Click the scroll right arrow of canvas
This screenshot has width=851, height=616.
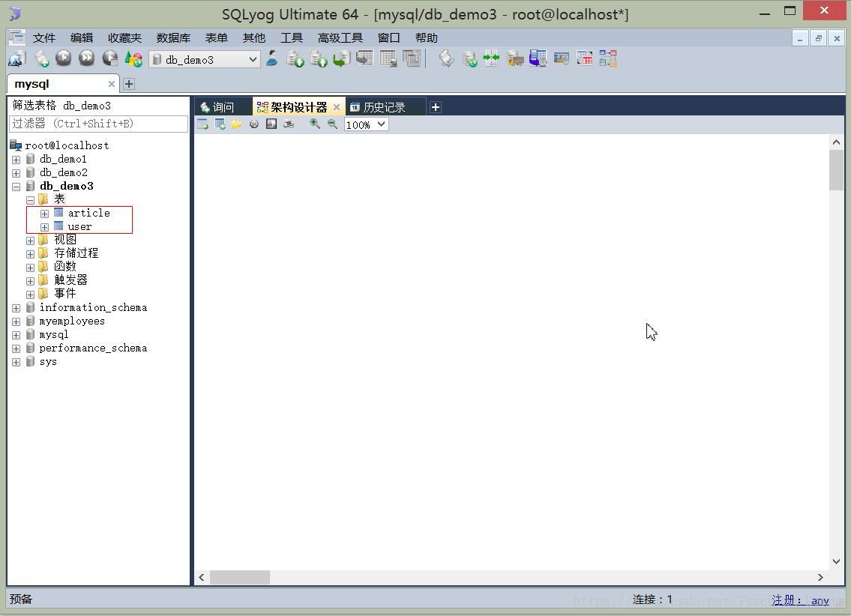pyautogui.click(x=820, y=578)
